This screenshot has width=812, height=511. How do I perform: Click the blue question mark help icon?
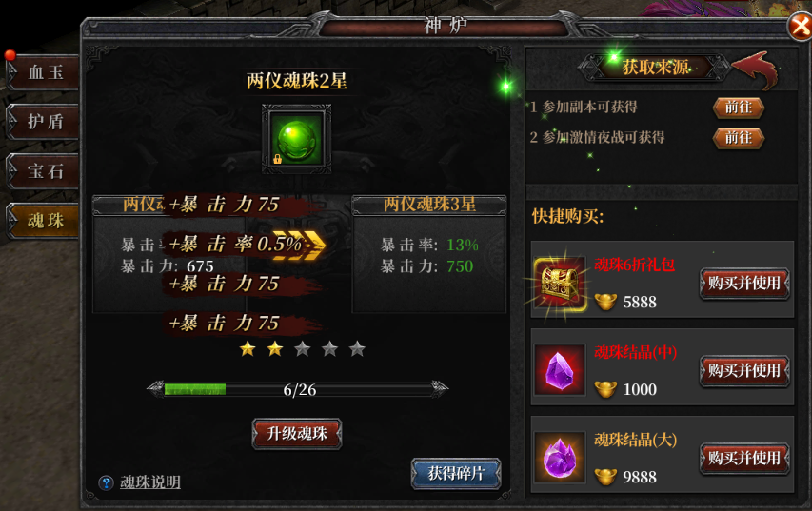[106, 483]
